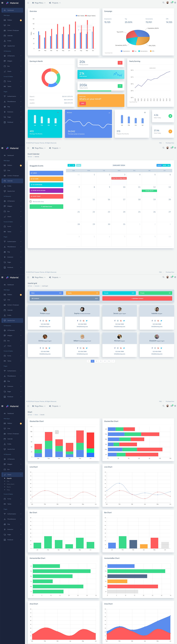Click the Add New Contact button
The height and width of the screenshot is (644, 177).
137,299
